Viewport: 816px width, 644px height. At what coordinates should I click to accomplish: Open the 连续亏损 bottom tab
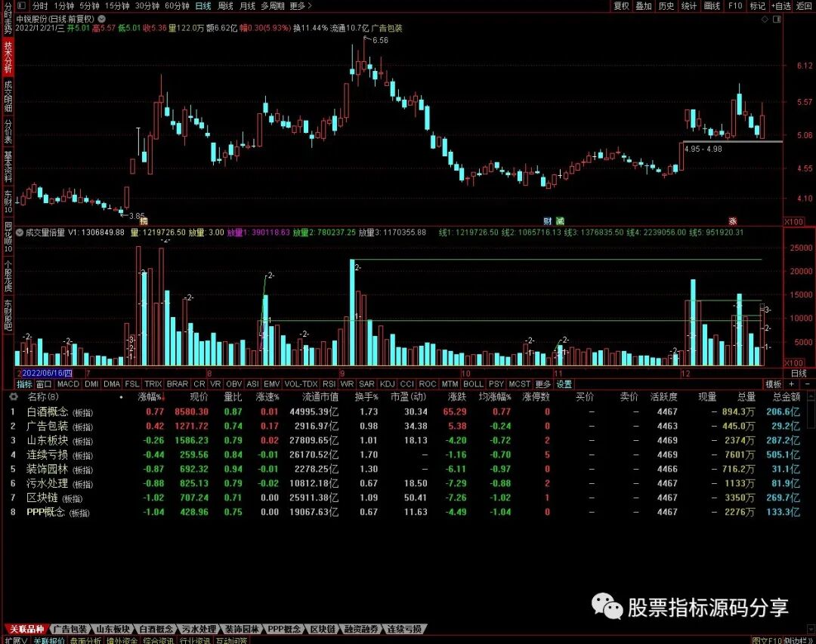[403, 629]
